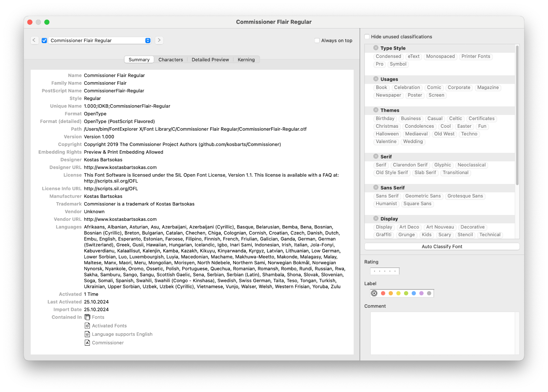
Task: Click the classifications panel scrollbar
Action: pyautogui.click(x=517, y=115)
